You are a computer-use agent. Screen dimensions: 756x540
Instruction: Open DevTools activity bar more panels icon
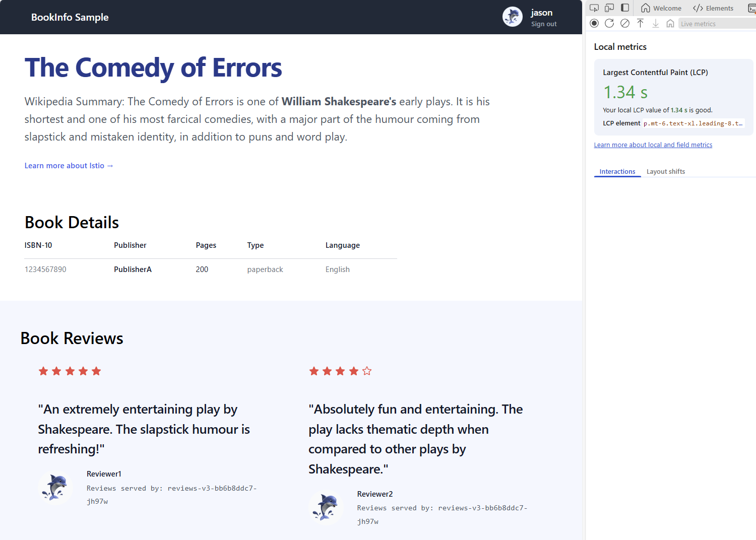(752, 8)
